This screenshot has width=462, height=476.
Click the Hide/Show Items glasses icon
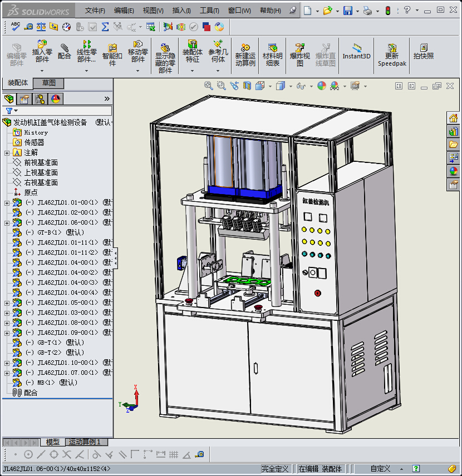pyautogui.click(x=301, y=86)
